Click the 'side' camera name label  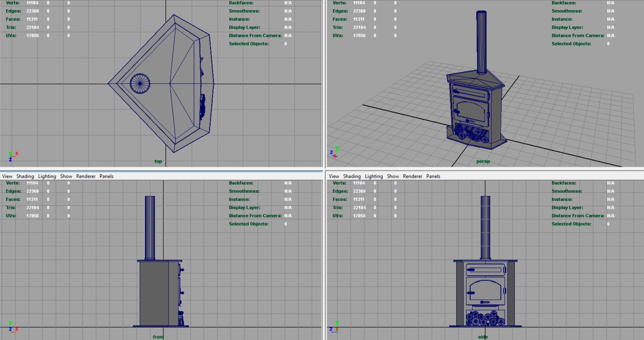click(483, 337)
